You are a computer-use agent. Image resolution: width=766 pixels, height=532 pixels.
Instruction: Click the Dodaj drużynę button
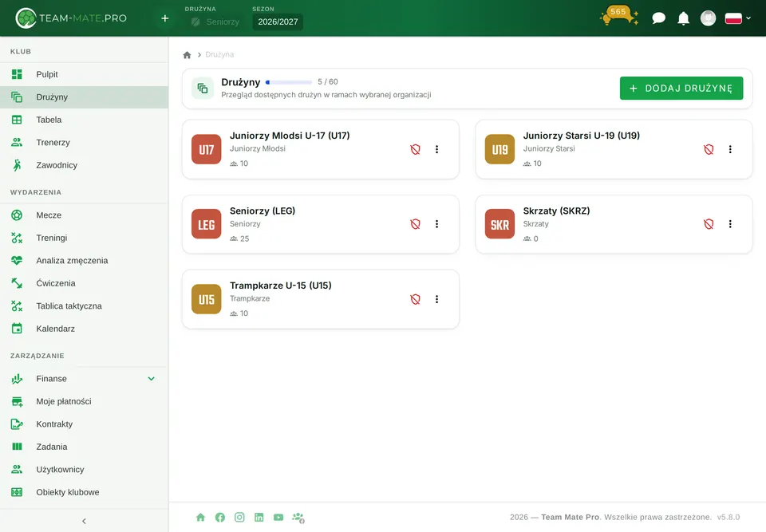pos(681,89)
